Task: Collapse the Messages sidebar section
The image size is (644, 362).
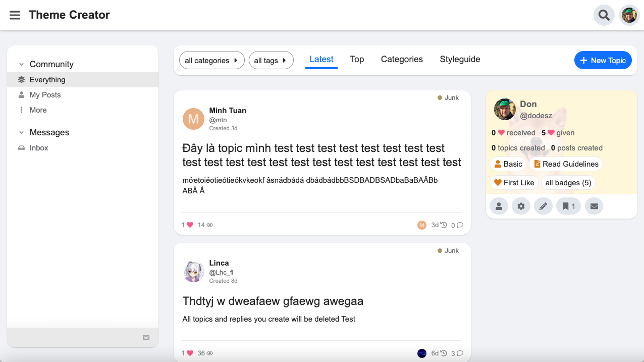Action: click(21, 132)
